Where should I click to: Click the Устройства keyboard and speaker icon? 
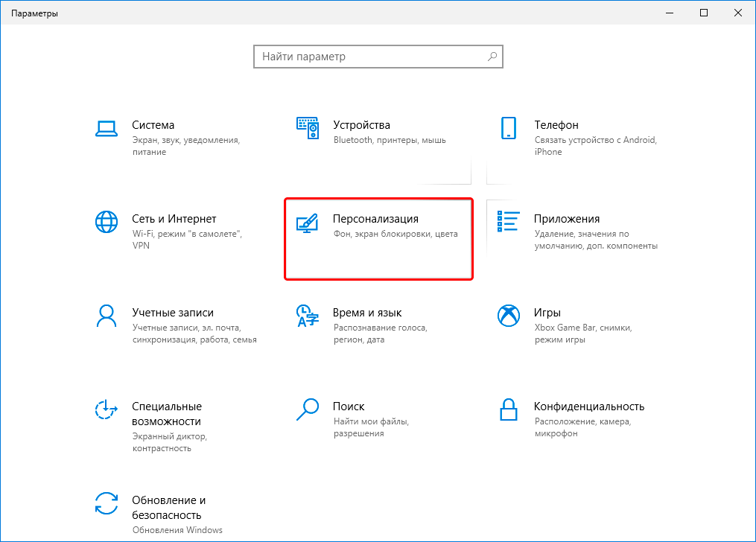pos(308,127)
